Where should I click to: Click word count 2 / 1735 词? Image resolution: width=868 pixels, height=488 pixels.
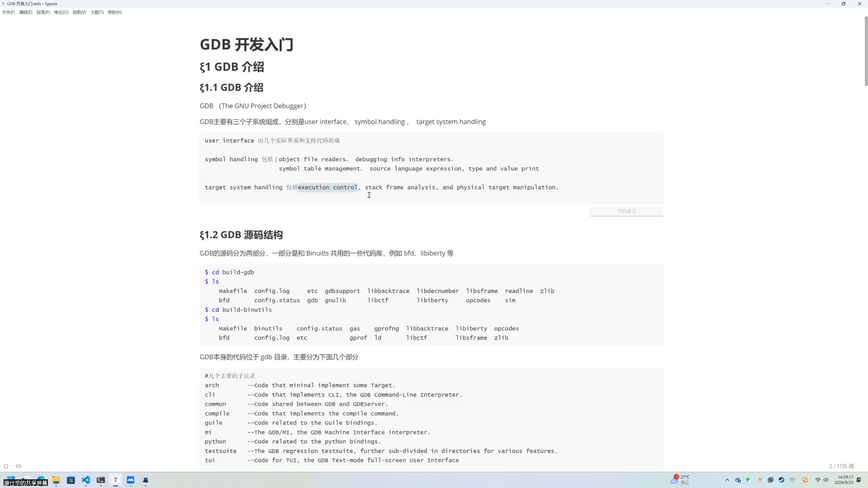click(841, 466)
